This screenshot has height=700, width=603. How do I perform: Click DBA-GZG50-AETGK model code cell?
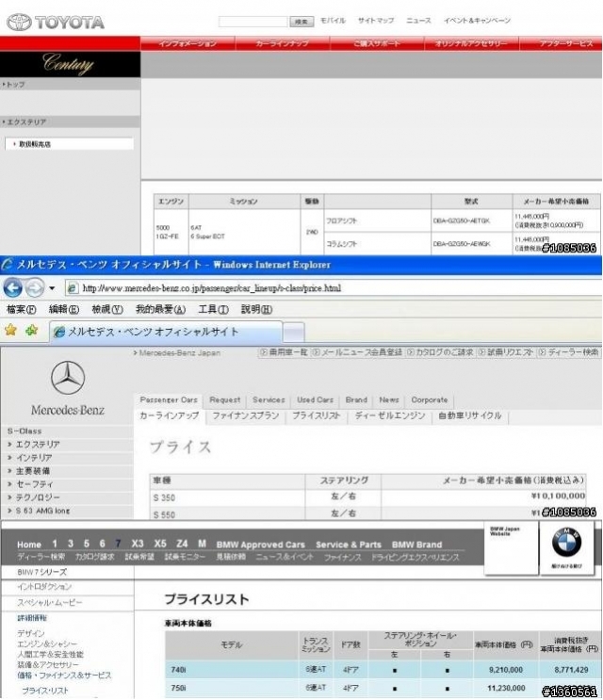pyautogui.click(x=471, y=220)
